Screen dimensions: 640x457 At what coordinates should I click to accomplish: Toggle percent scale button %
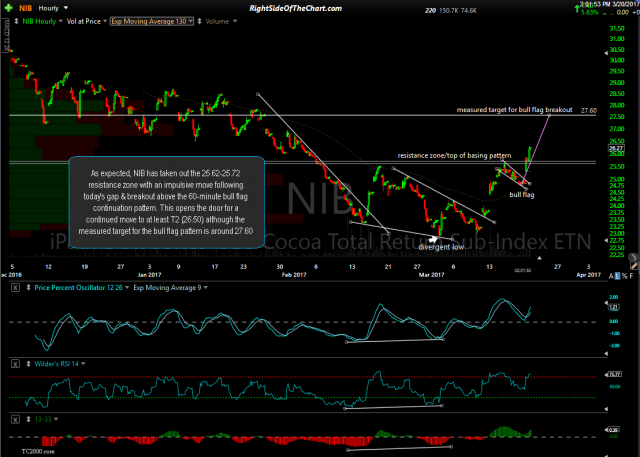pos(624,276)
